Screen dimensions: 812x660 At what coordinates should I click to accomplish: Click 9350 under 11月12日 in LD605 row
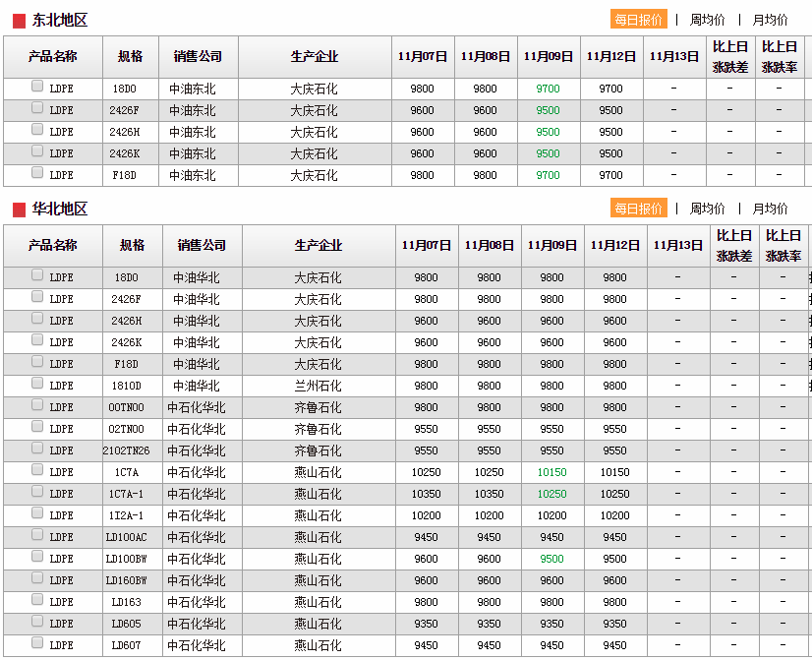point(614,624)
